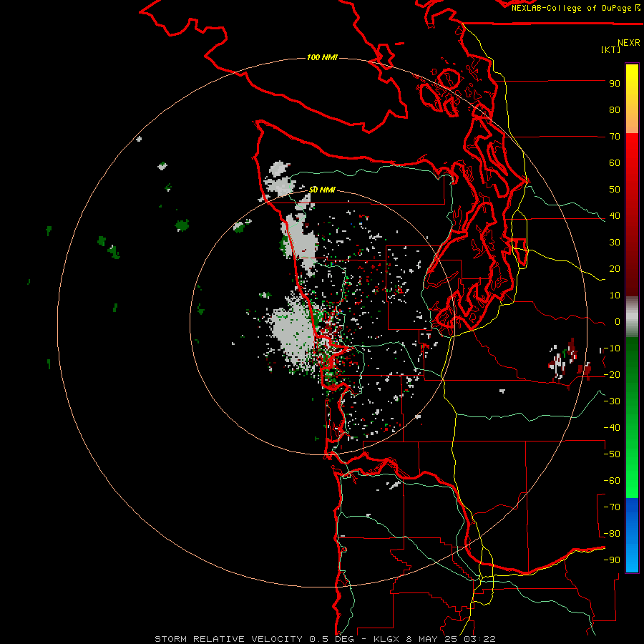Click the 40 value on the velocity scale
644x644 pixels.
coord(615,216)
